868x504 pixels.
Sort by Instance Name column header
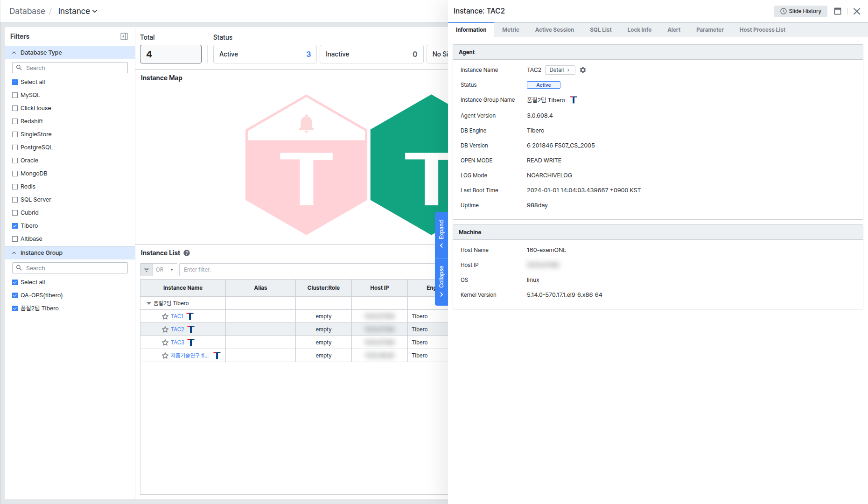pyautogui.click(x=183, y=288)
